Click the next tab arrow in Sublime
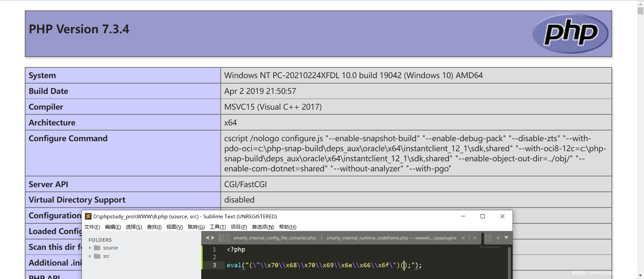 point(213,238)
